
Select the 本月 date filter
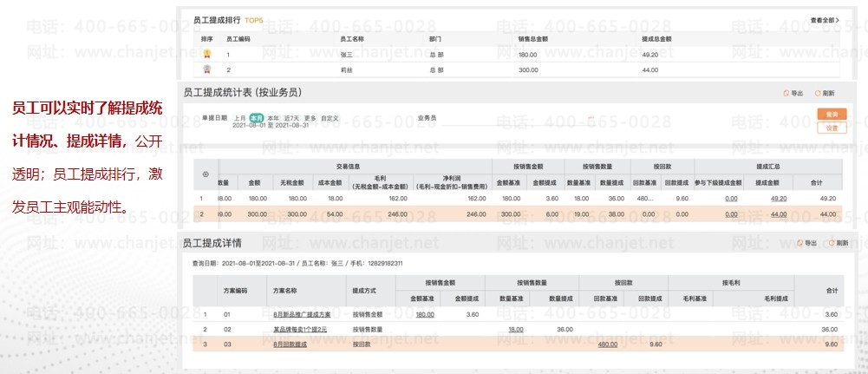[256, 117]
